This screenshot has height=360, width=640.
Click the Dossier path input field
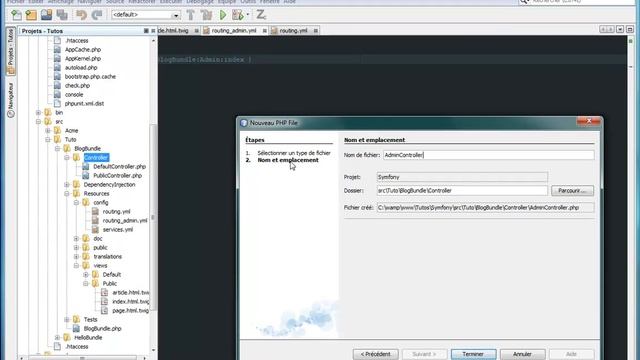tap(462, 191)
